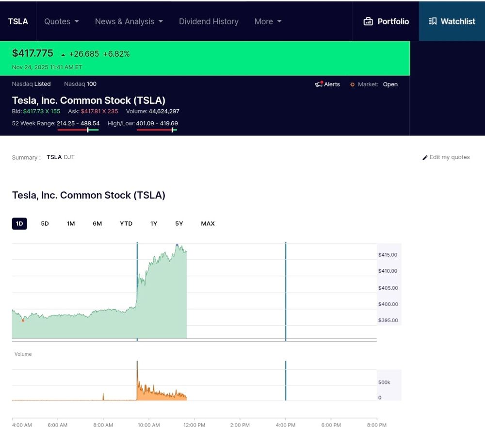Click the Ask $417.81 X 235 value
Viewport: 485px width, 448px height.
click(99, 111)
